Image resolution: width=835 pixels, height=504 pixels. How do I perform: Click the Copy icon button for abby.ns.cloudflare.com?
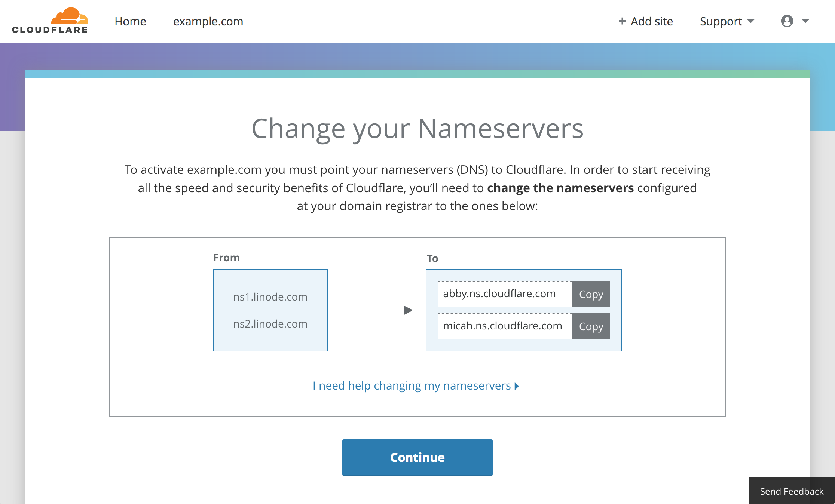591,294
